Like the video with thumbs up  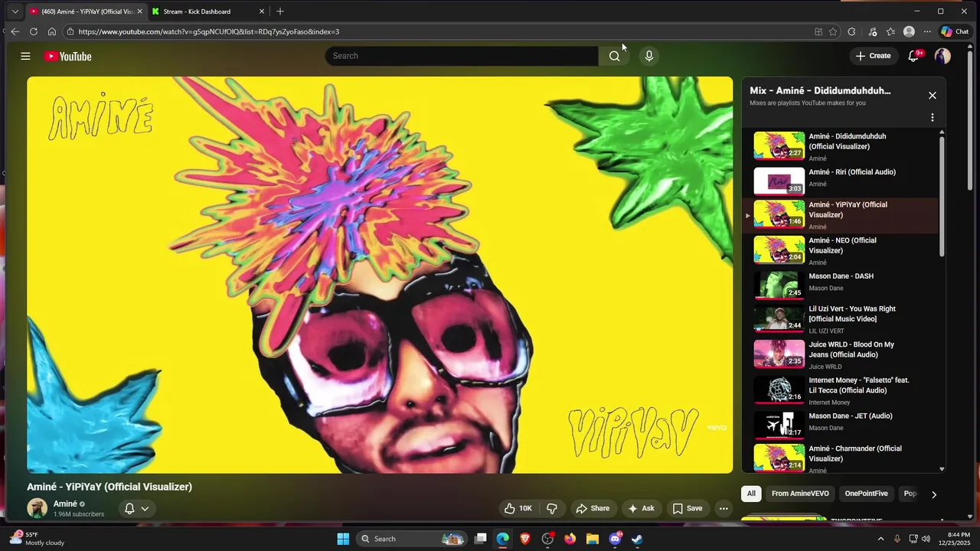pyautogui.click(x=518, y=508)
